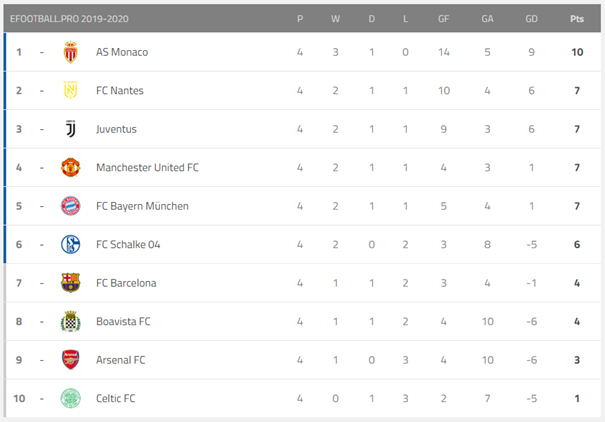The height and width of the screenshot is (422, 605).
Task: Click the GA column header
Action: coord(487,19)
